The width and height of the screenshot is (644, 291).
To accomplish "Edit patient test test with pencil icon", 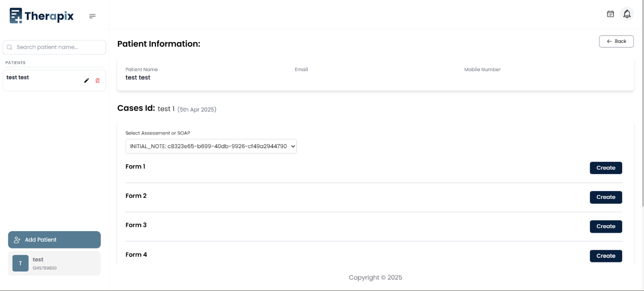I will tap(87, 80).
